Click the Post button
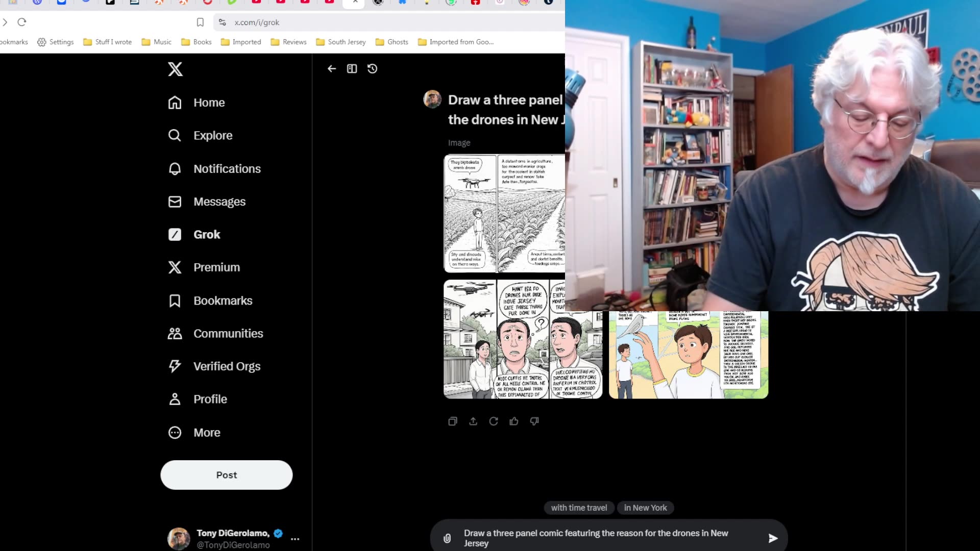This screenshot has height=551, width=980. [x=226, y=474]
